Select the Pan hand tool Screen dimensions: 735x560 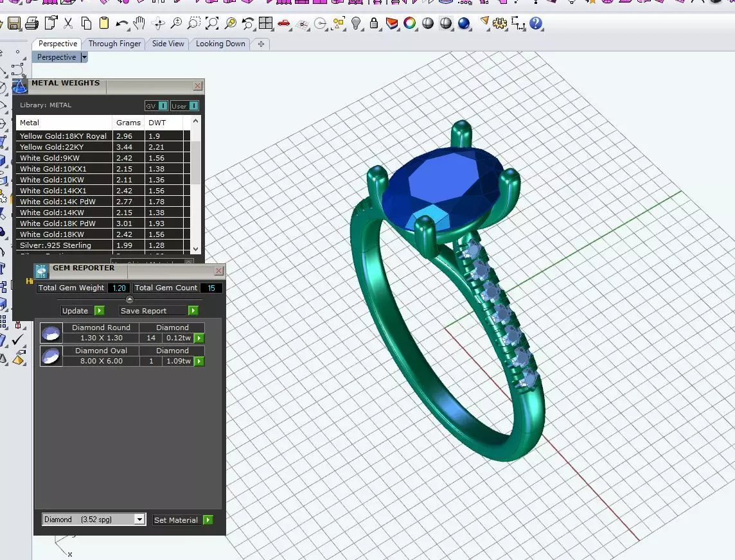pos(139,23)
